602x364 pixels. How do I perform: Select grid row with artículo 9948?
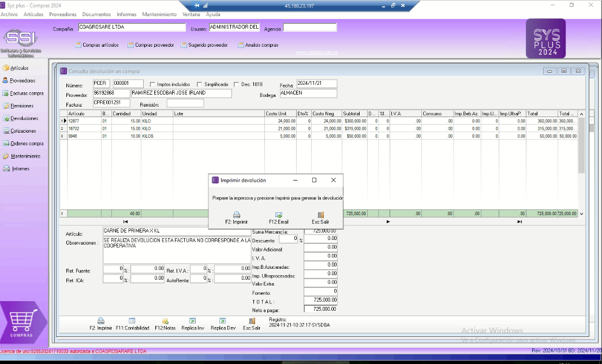pyautogui.click(x=319, y=136)
